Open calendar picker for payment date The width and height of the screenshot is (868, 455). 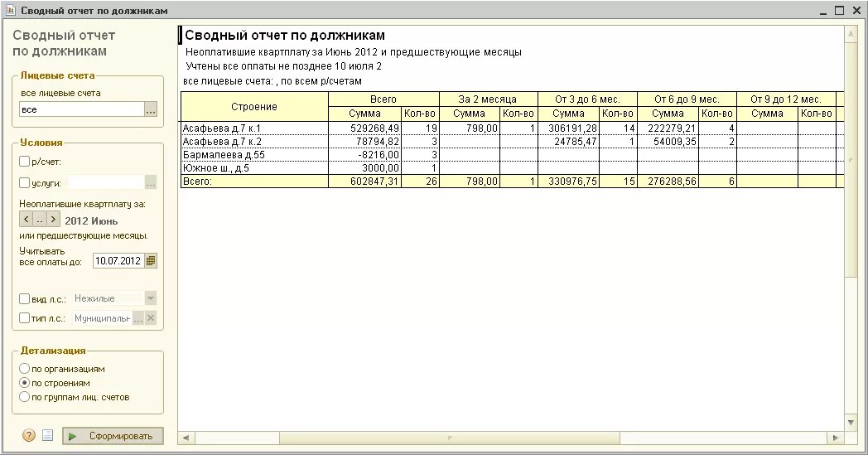tap(151, 260)
